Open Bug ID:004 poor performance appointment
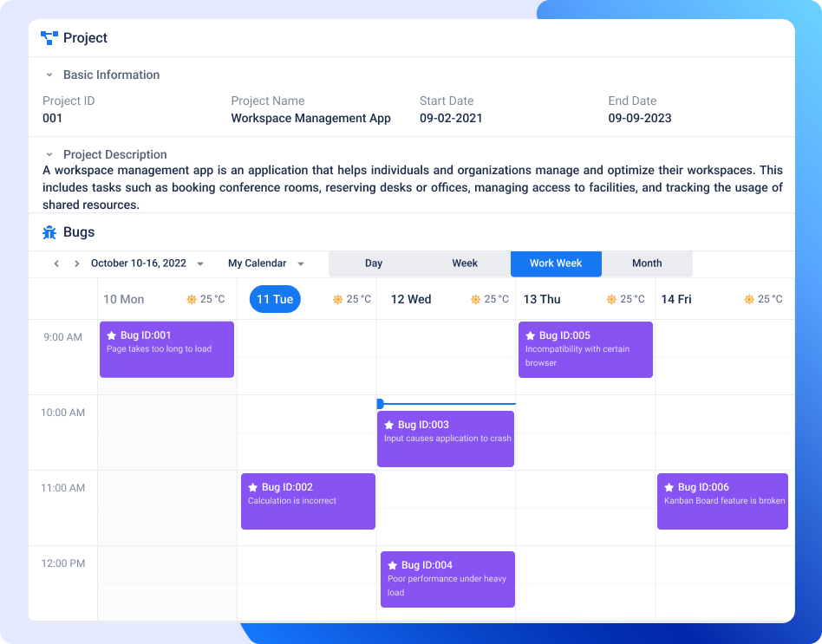Screen dimensions: 822x644 click(x=447, y=580)
